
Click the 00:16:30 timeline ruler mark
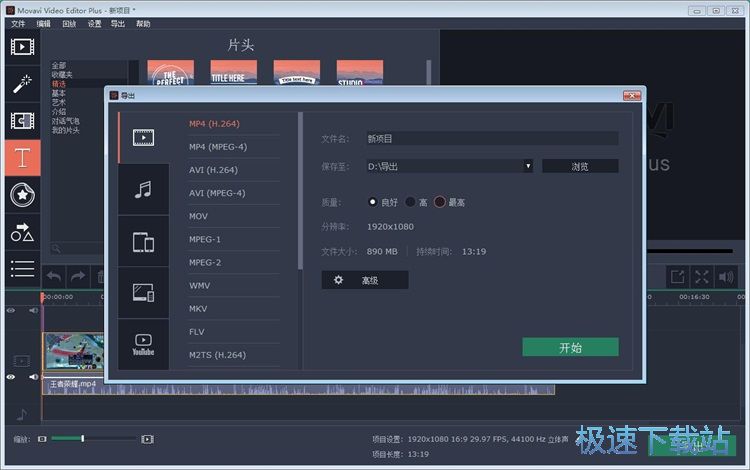(694, 297)
